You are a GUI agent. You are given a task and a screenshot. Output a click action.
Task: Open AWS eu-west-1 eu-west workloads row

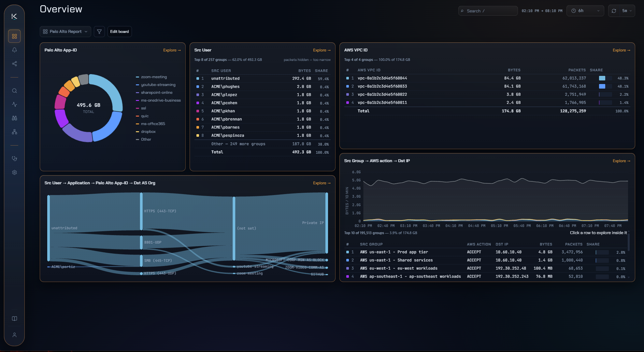[485, 268]
